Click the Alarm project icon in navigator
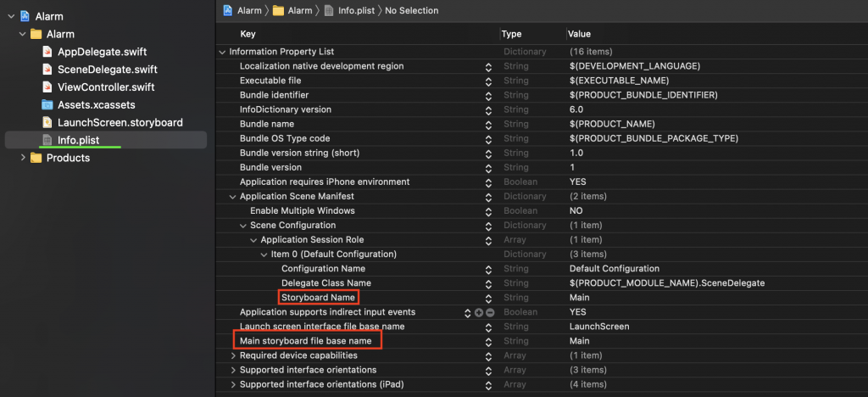 [x=25, y=16]
